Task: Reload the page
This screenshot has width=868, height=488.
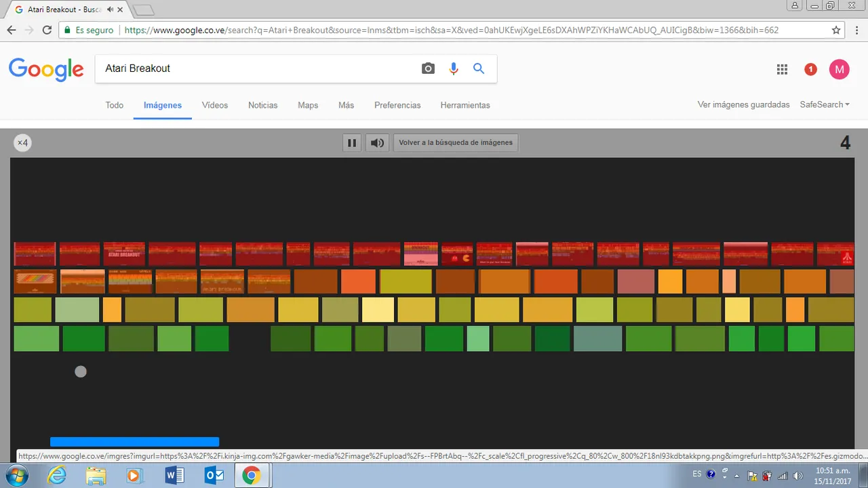Action: [x=47, y=30]
